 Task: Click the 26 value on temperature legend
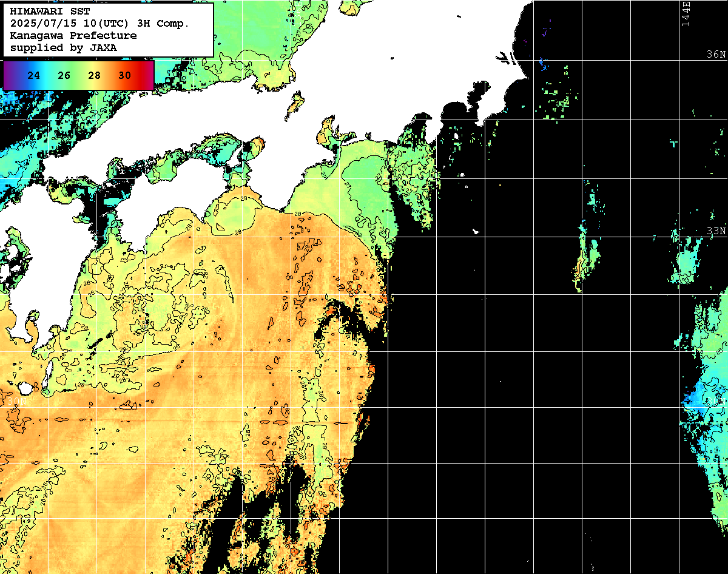64,75
